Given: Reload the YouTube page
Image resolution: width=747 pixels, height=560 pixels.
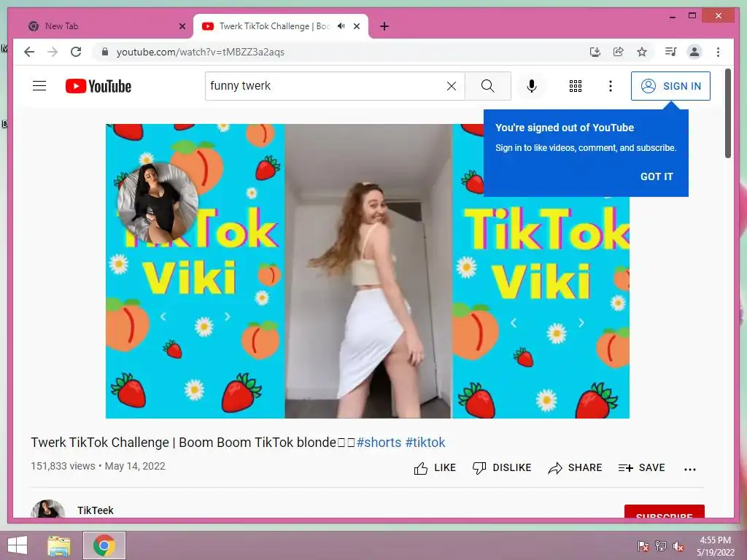Looking at the screenshot, I should pyautogui.click(x=76, y=52).
